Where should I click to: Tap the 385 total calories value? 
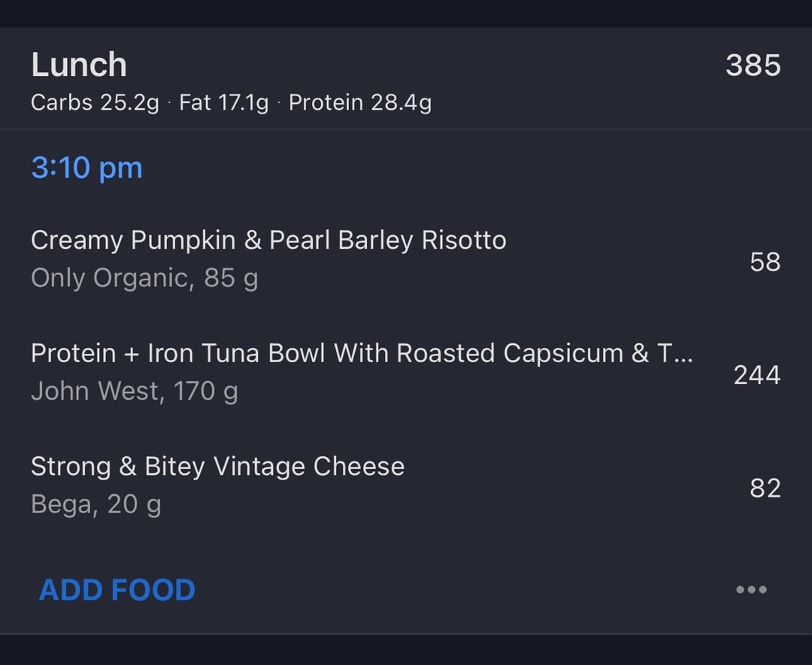[x=753, y=65]
